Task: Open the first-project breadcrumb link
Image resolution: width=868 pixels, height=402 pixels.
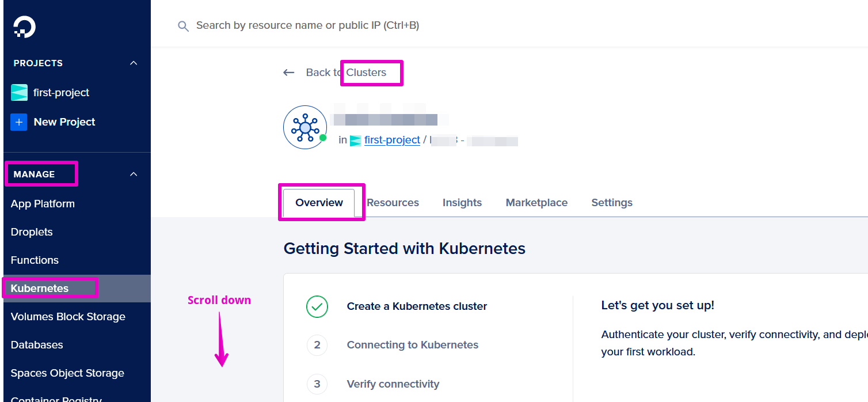Action: click(x=392, y=140)
